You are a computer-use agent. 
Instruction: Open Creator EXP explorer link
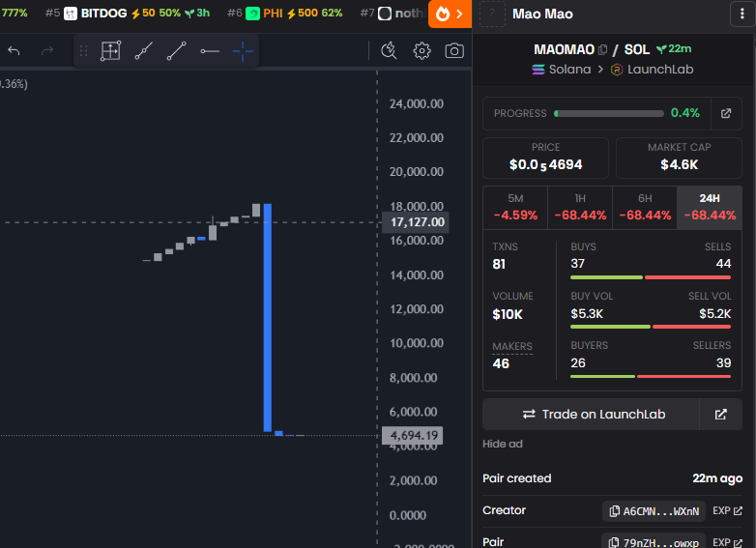click(x=728, y=511)
